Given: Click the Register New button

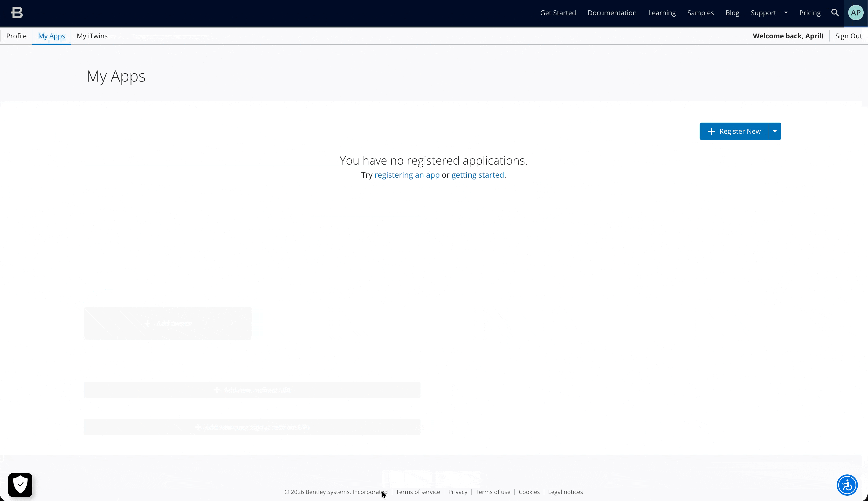Looking at the screenshot, I should tap(734, 131).
